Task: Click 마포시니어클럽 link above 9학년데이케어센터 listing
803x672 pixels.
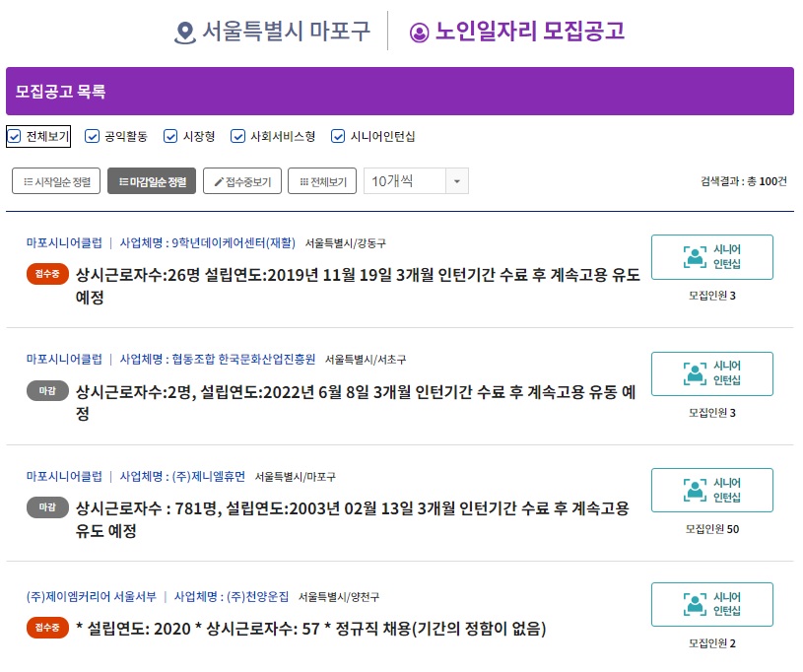Action: coord(64,242)
